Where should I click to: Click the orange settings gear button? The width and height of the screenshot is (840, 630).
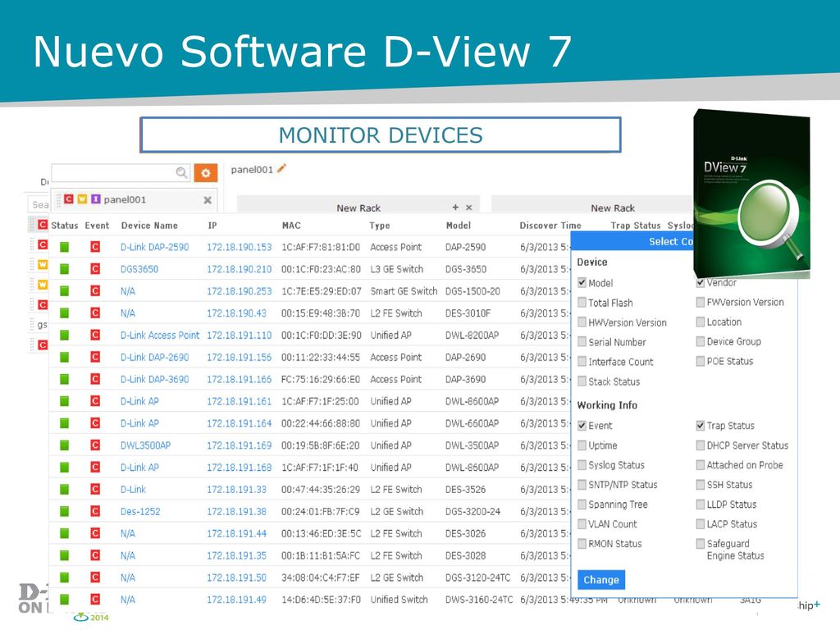pos(206,173)
